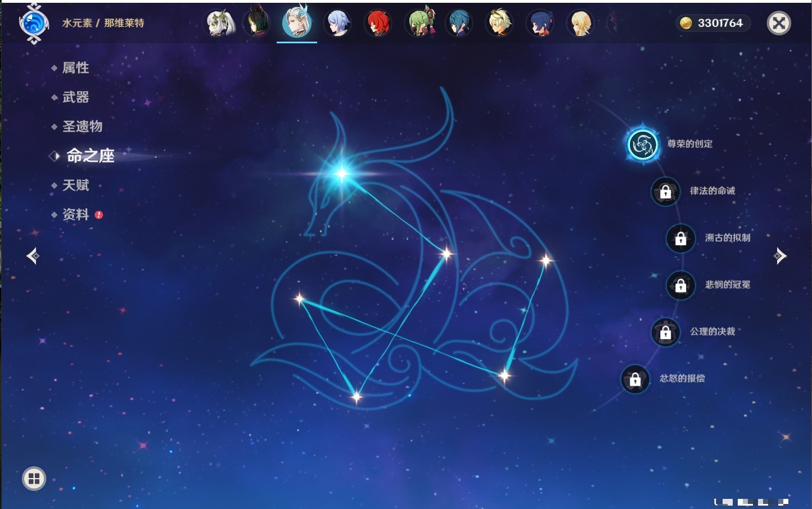Open the grid menu button at bottom left
The width and height of the screenshot is (812, 509).
tap(34, 479)
